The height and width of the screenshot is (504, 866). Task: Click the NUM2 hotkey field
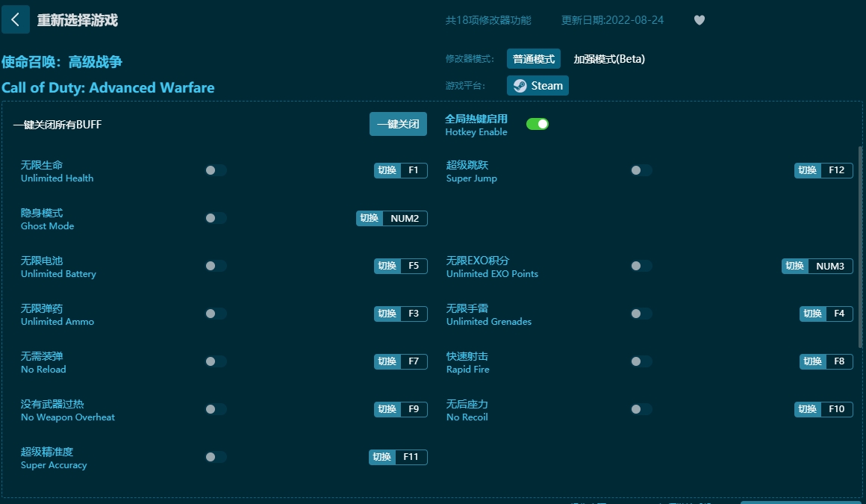tap(405, 218)
